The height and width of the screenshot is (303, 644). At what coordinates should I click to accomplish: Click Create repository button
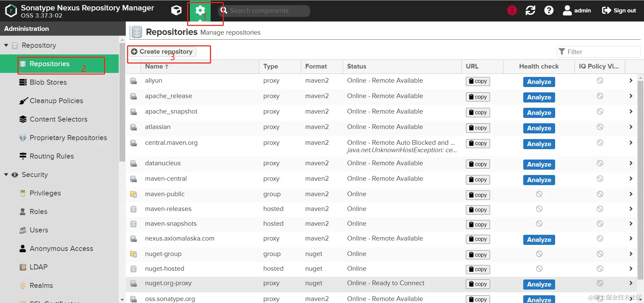162,52
